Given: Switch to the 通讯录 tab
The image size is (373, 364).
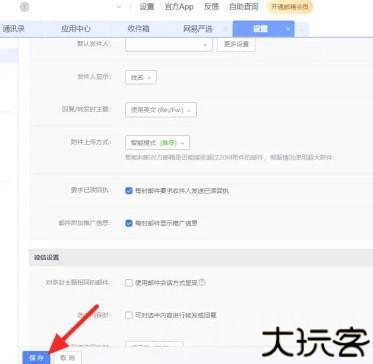Looking at the screenshot, I should [14, 29].
